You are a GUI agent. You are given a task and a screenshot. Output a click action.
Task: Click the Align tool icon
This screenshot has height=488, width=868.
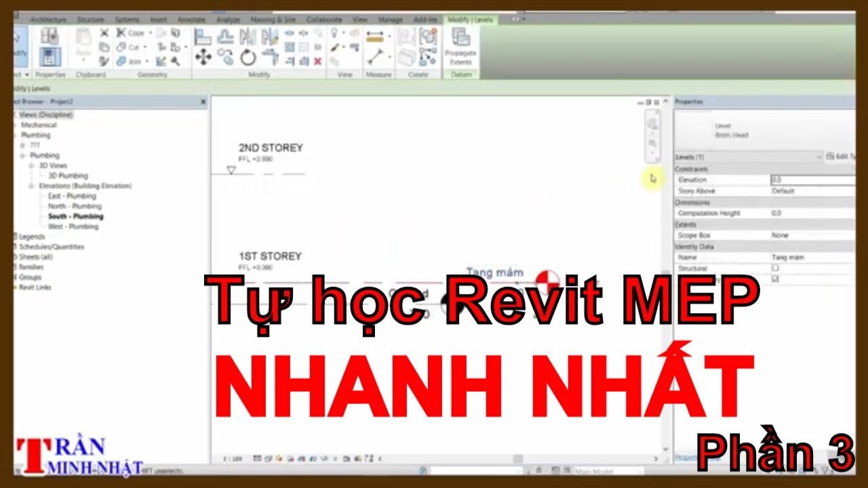(x=203, y=35)
